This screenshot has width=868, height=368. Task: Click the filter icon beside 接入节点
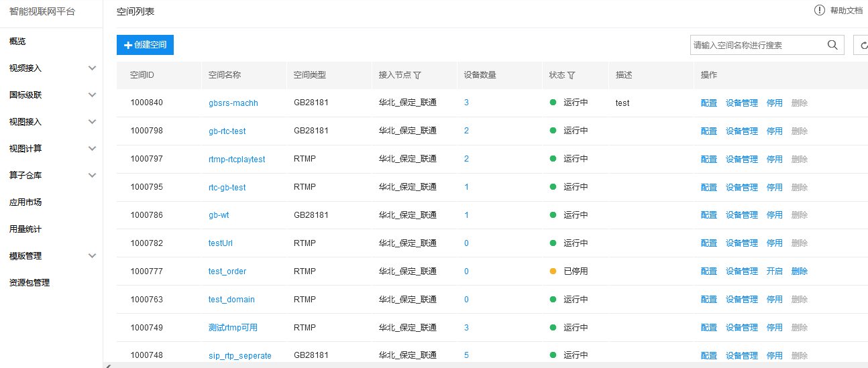pos(417,75)
